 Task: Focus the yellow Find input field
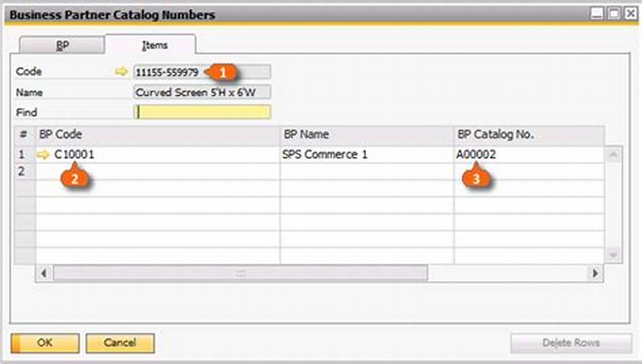click(x=202, y=112)
